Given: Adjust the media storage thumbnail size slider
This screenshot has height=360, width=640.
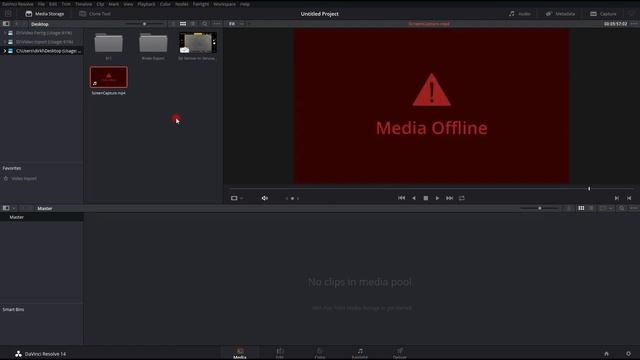Looking at the screenshot, I should [144, 24].
